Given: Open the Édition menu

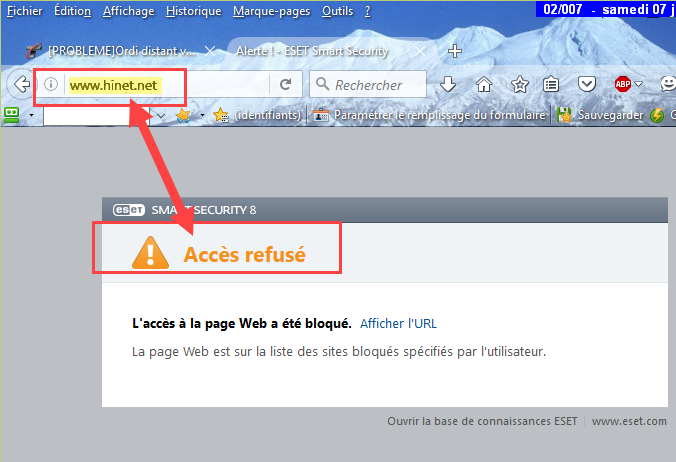Looking at the screenshot, I should click(x=72, y=11).
